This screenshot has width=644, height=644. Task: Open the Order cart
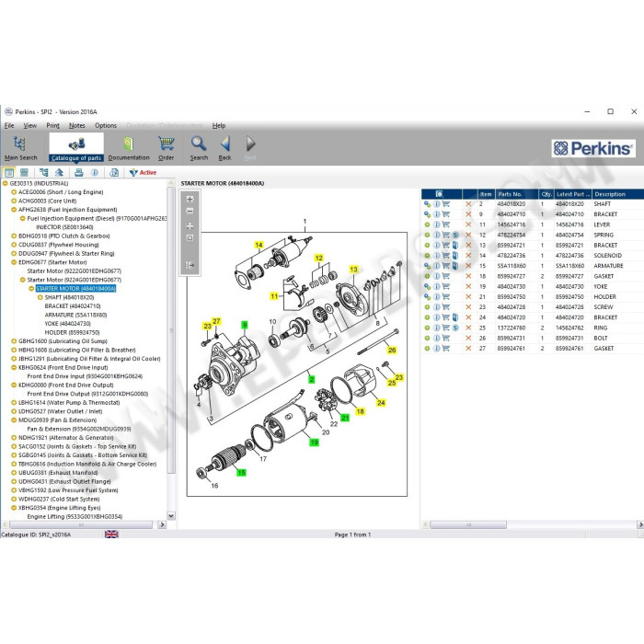pos(166,148)
